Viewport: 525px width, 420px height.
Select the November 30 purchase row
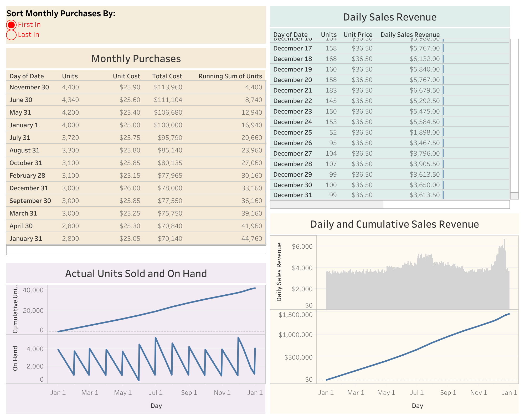pyautogui.click(x=29, y=87)
